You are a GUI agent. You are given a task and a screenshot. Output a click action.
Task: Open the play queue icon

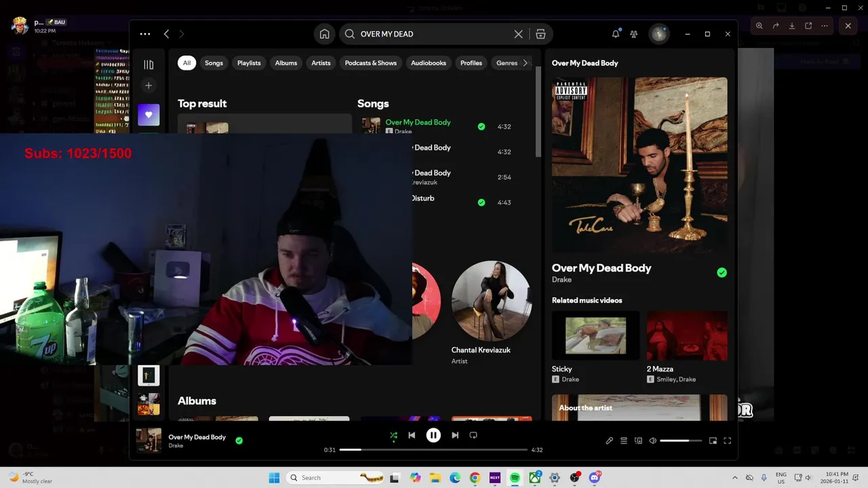624,441
